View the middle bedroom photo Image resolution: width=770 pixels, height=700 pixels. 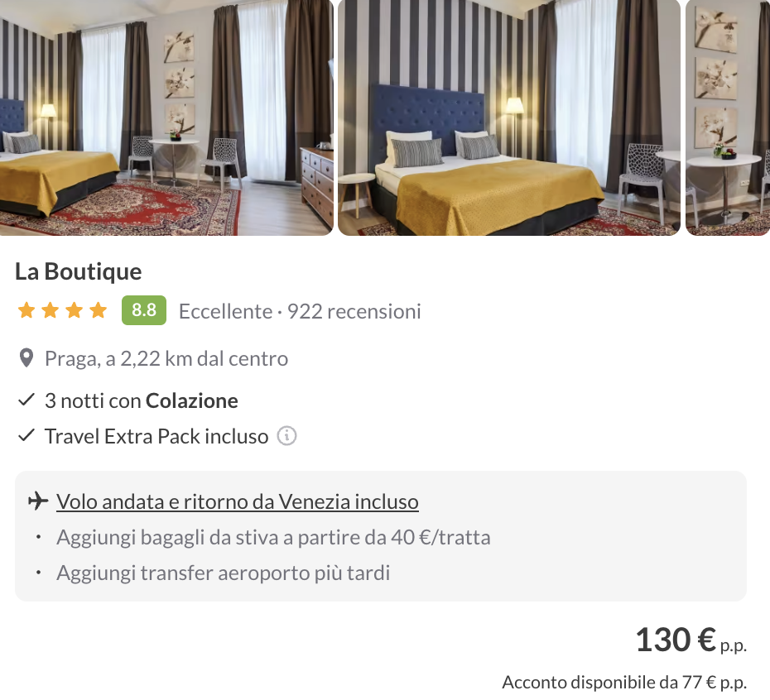[509, 117]
